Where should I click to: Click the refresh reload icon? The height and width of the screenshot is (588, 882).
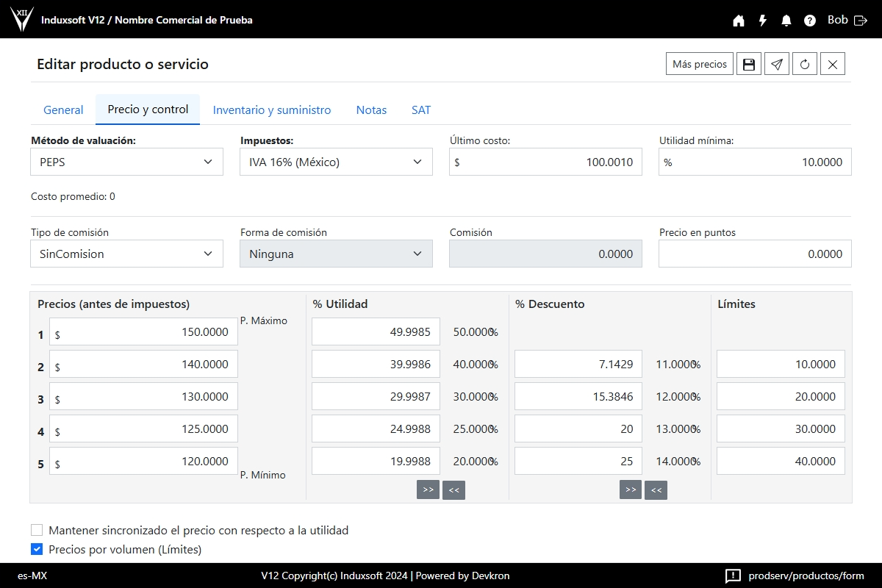[x=805, y=64]
